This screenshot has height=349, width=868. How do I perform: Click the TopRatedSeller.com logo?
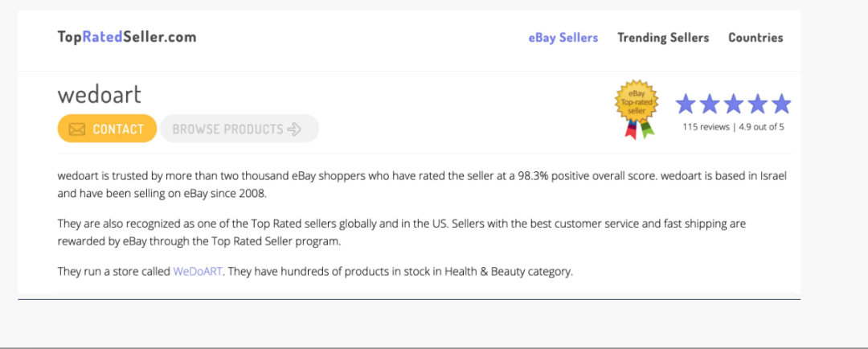click(x=127, y=37)
